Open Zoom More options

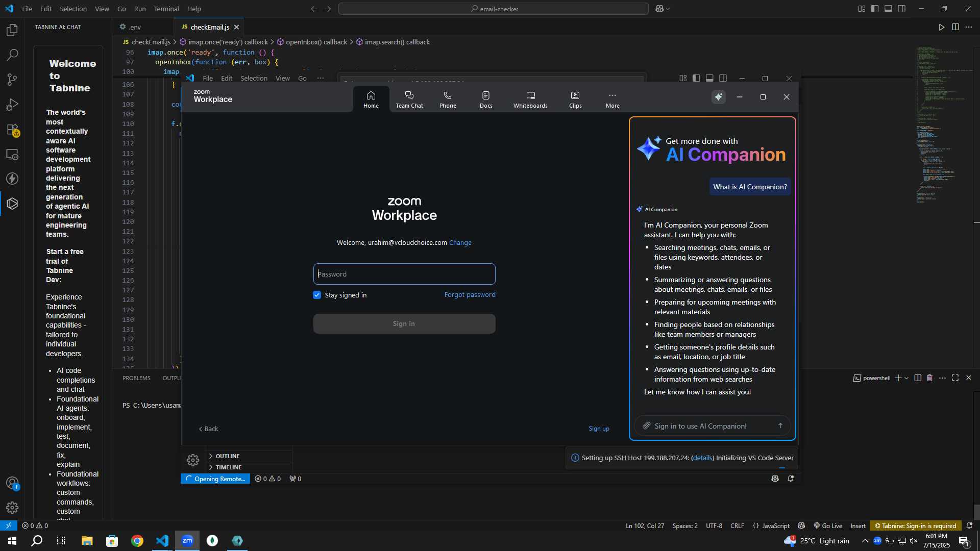coord(612,99)
